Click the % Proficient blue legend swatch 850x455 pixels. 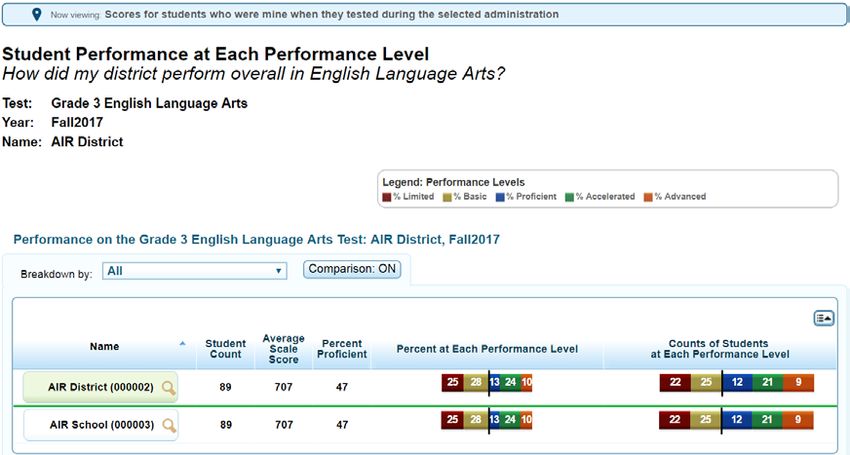point(500,197)
